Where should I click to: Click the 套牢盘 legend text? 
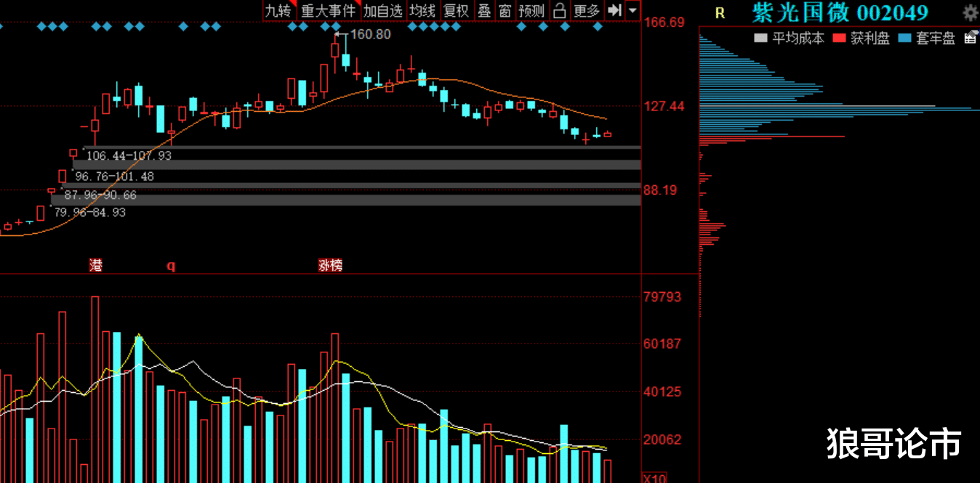click(936, 38)
